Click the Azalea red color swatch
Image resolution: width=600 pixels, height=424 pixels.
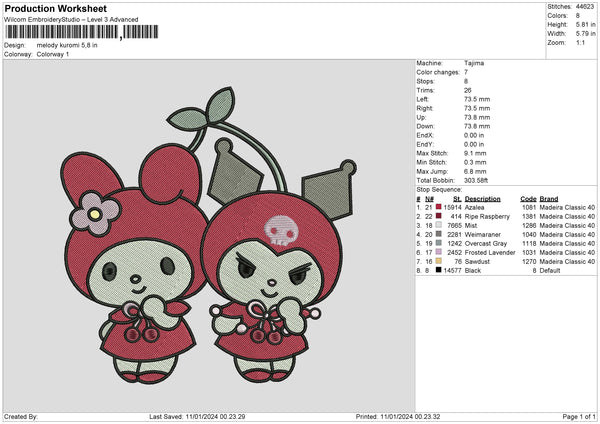(439, 207)
